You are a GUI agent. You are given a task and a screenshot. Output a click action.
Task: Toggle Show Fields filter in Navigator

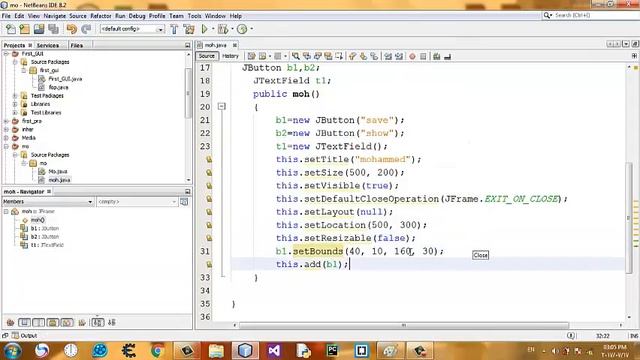click(24, 322)
